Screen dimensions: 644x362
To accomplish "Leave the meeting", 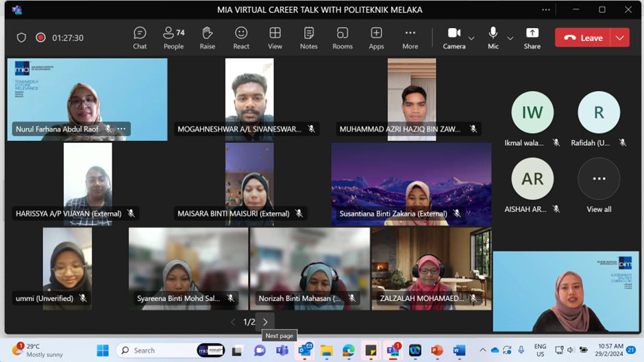I will click(x=583, y=38).
